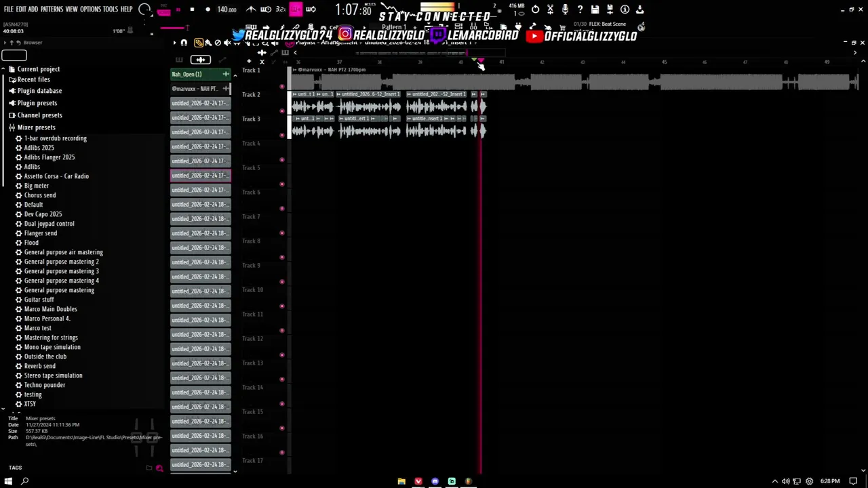This screenshot has width=868, height=488.
Task: Open the PATTERNS menu
Action: (x=52, y=9)
